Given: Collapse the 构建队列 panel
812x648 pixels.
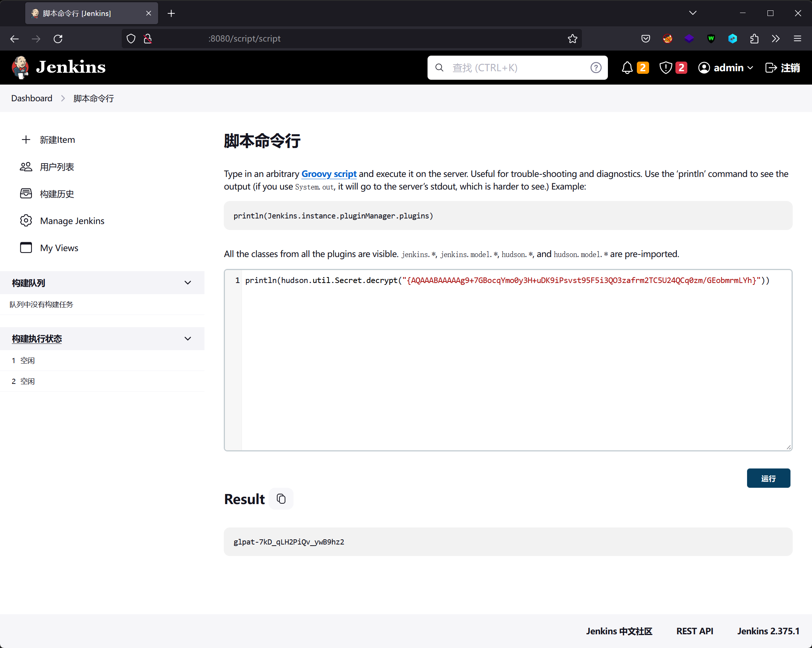Looking at the screenshot, I should (187, 283).
